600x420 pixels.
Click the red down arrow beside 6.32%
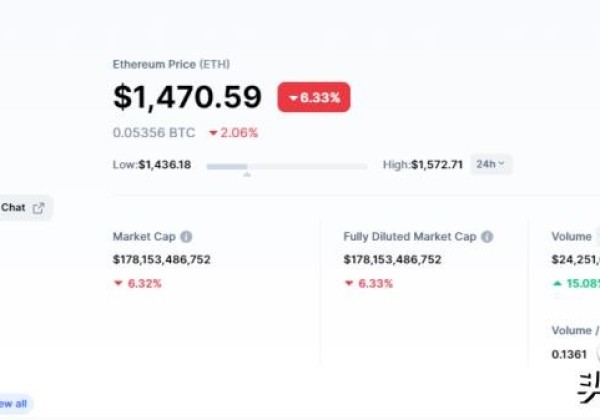(x=118, y=283)
